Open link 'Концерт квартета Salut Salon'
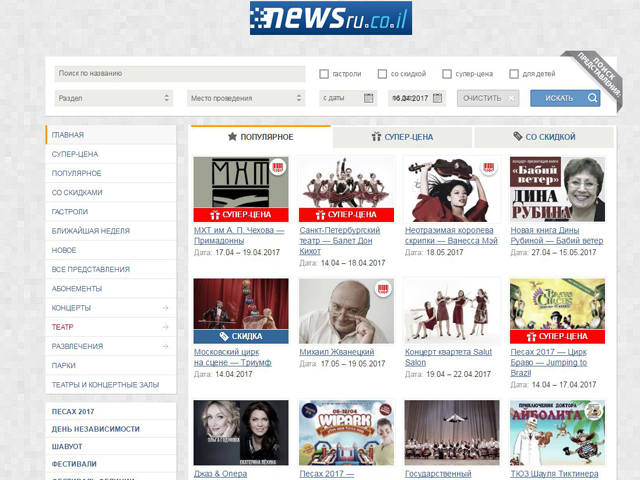The image size is (640, 480). pyautogui.click(x=448, y=357)
